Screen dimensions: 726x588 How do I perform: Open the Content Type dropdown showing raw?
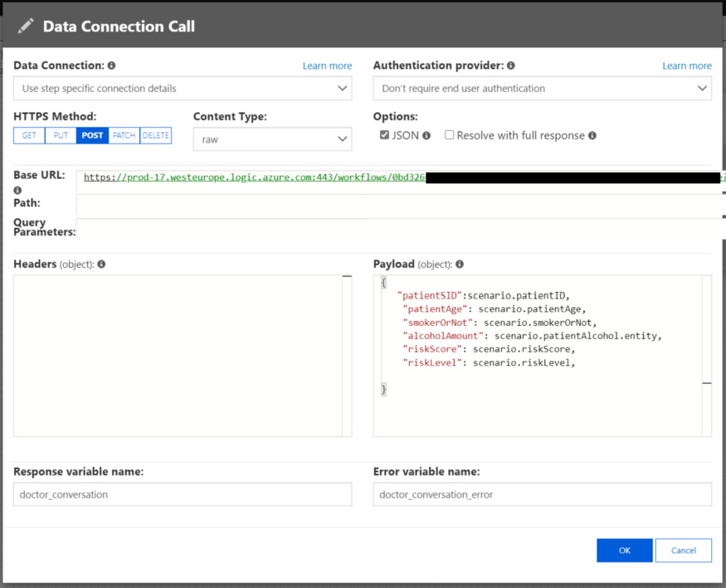click(x=274, y=138)
